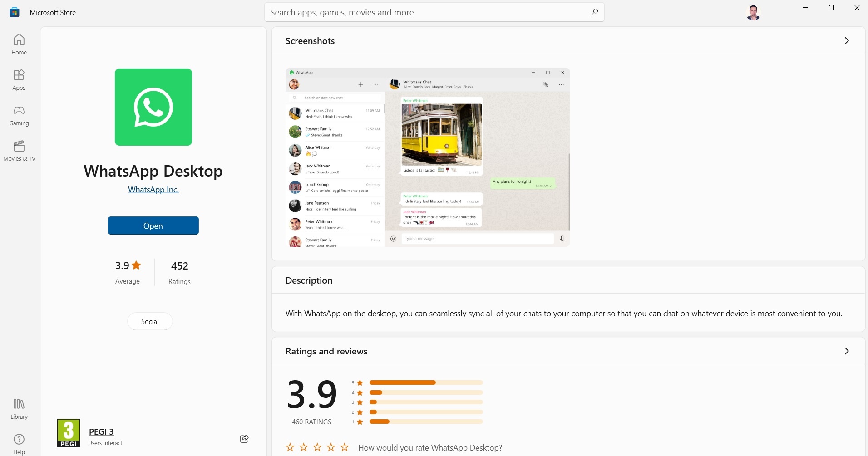Minimize the Microsoft Store window
Screen dimensions: 868x456
[805, 8]
